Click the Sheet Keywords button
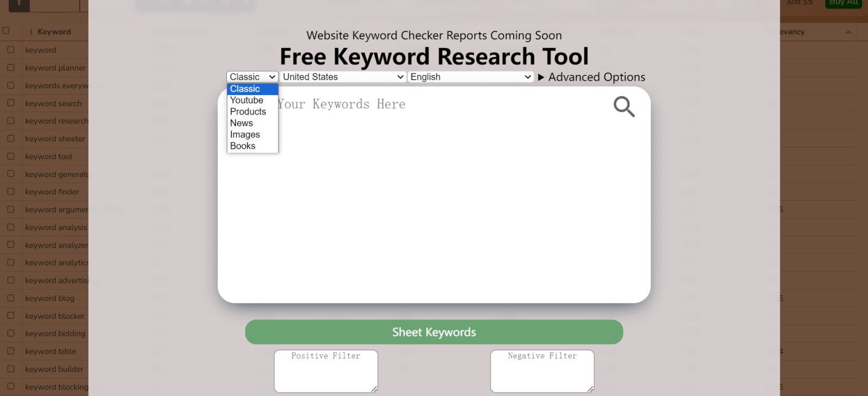 click(434, 332)
